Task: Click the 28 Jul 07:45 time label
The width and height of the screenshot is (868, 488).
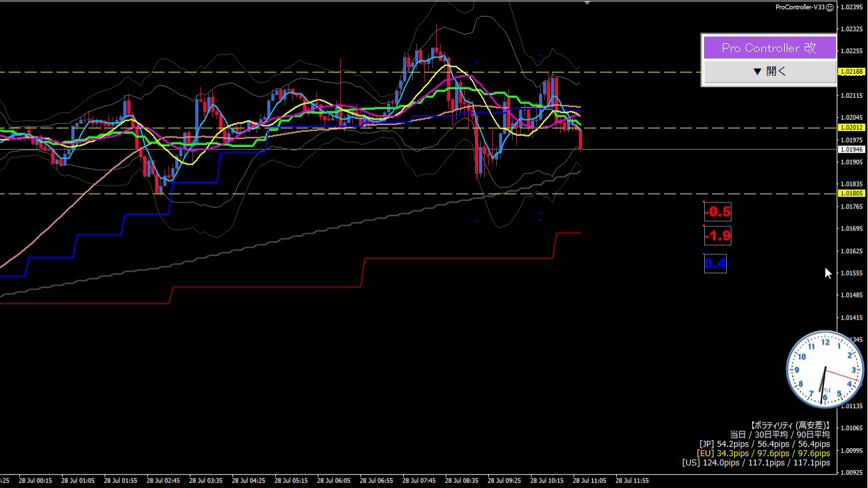Action: (419, 480)
